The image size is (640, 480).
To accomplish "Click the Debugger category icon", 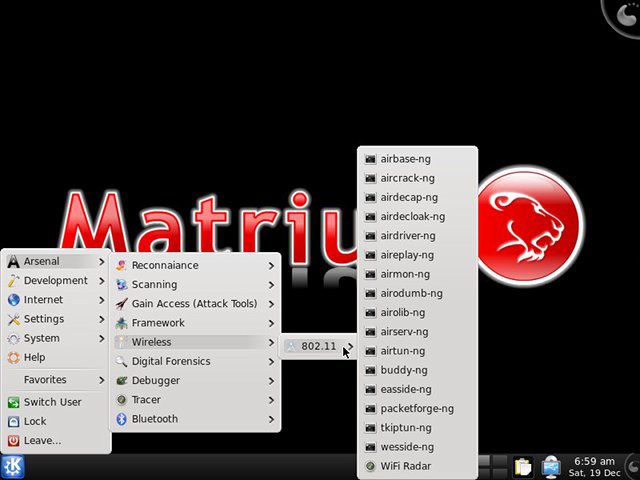I will pos(121,380).
